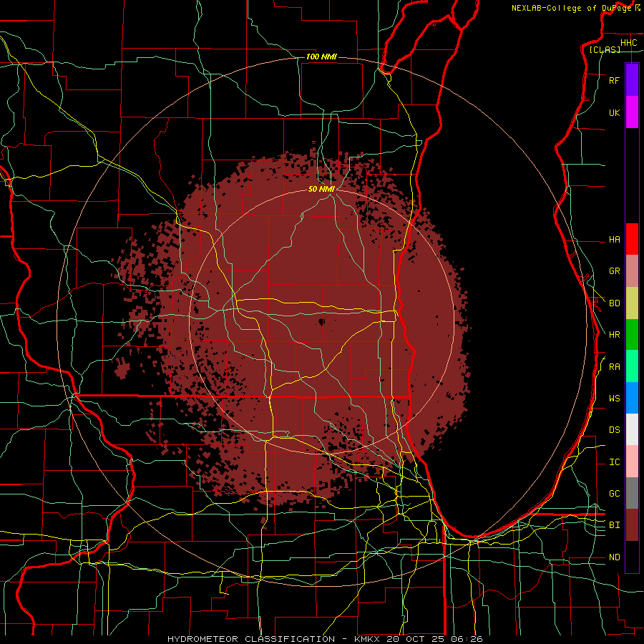Image resolution: width=644 pixels, height=644 pixels.
Task: Click the GC gray legend swatch
Action: click(632, 493)
